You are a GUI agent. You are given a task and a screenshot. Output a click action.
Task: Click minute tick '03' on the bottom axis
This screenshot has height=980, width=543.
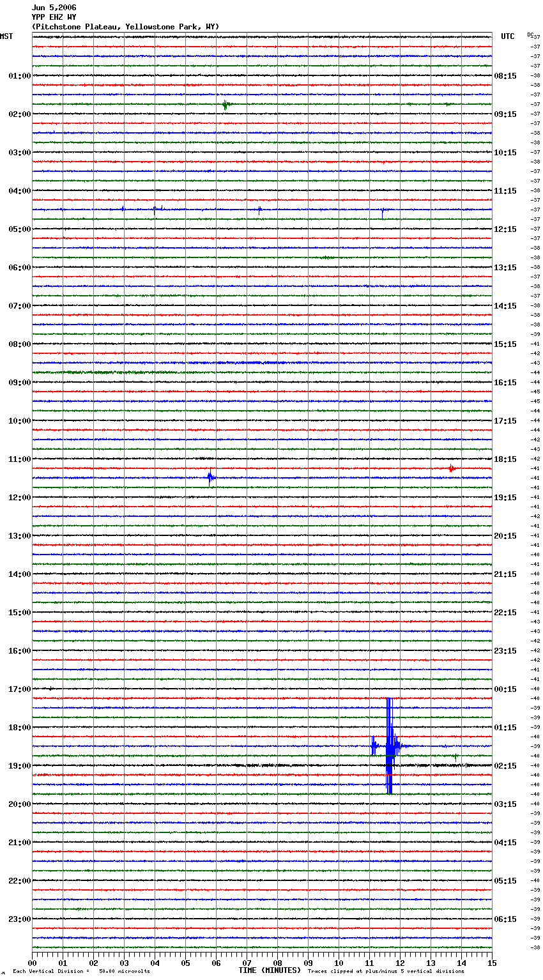point(124,963)
